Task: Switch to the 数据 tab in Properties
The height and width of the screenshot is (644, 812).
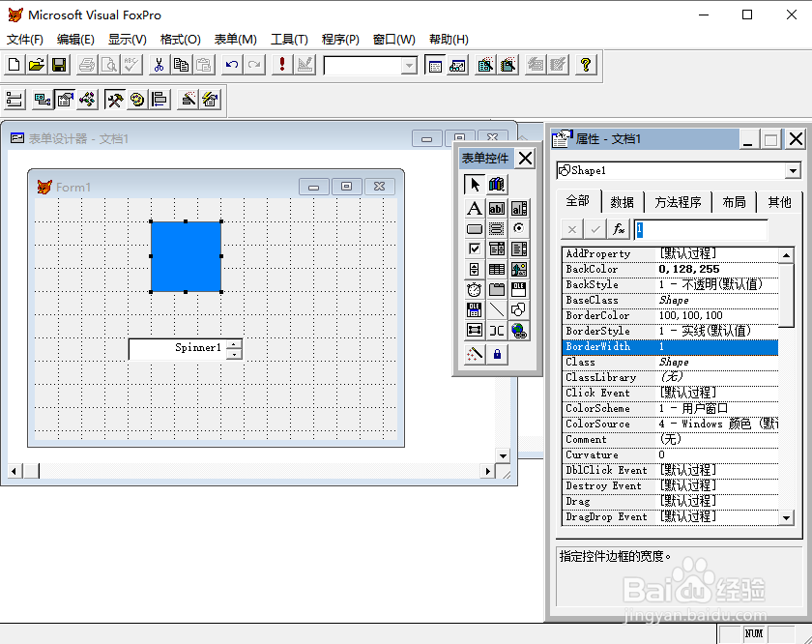Action: click(622, 202)
